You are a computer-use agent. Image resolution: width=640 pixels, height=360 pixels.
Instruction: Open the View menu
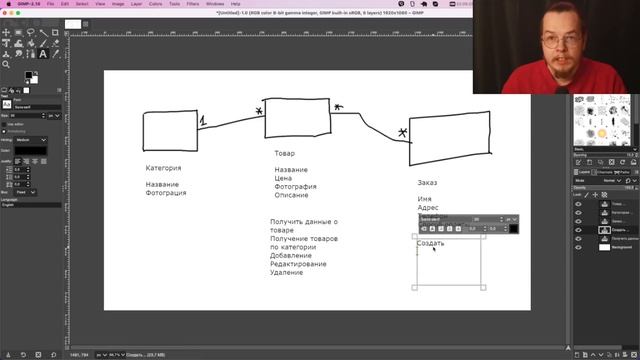click(x=100, y=4)
